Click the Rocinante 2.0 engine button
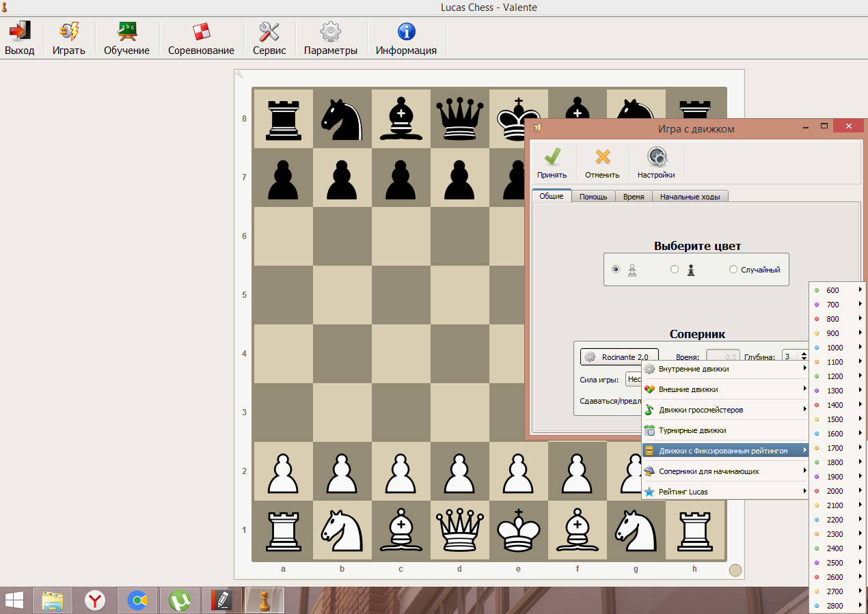 click(x=619, y=357)
